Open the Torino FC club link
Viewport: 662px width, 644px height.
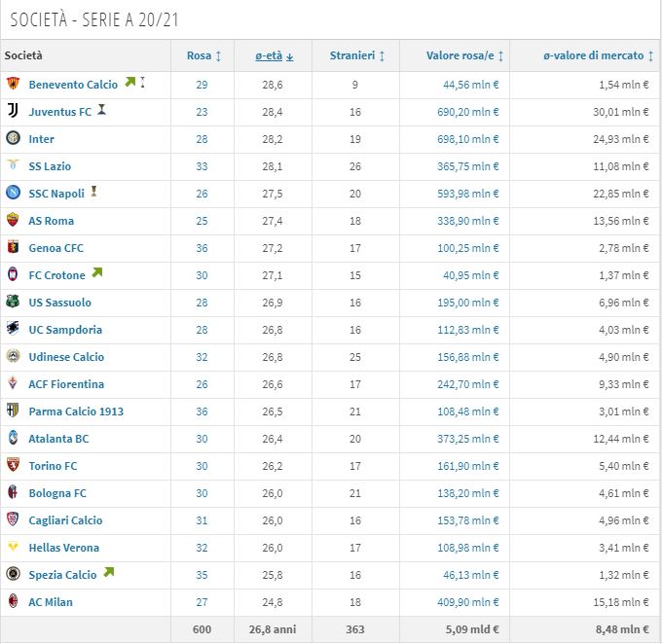[x=53, y=466]
